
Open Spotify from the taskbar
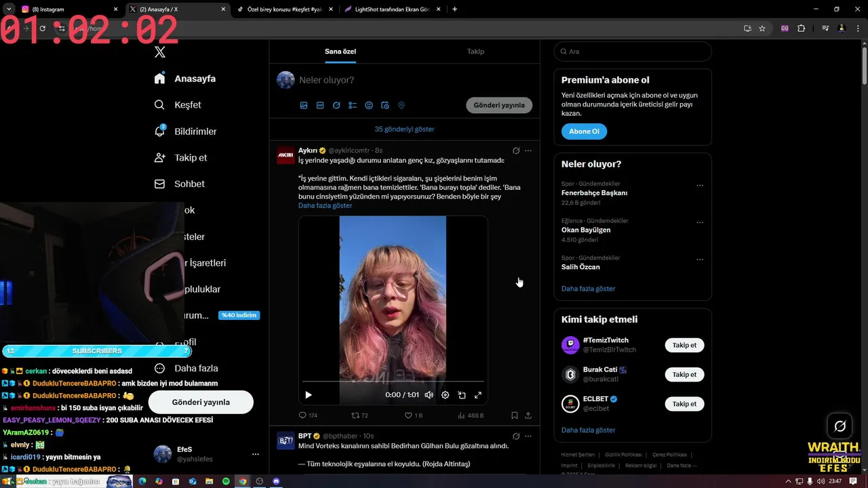[226, 481]
